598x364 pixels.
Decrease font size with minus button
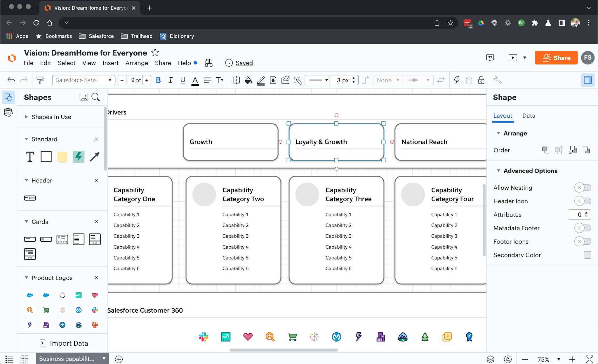(x=122, y=80)
